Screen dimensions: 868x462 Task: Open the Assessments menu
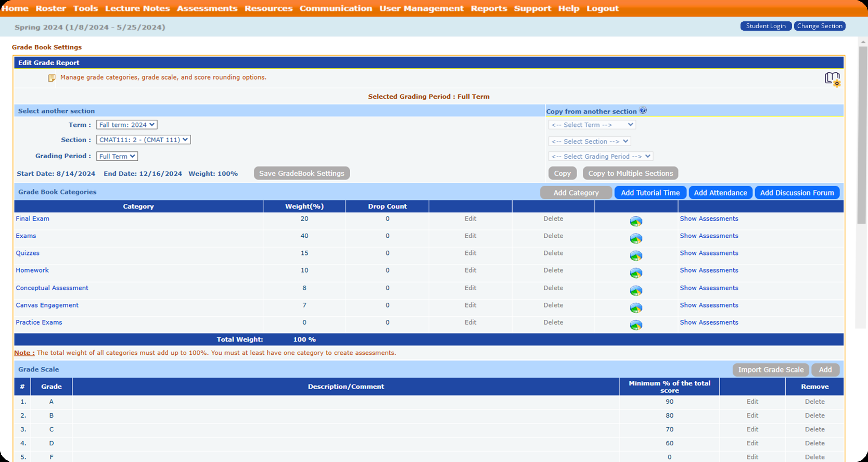[207, 8]
